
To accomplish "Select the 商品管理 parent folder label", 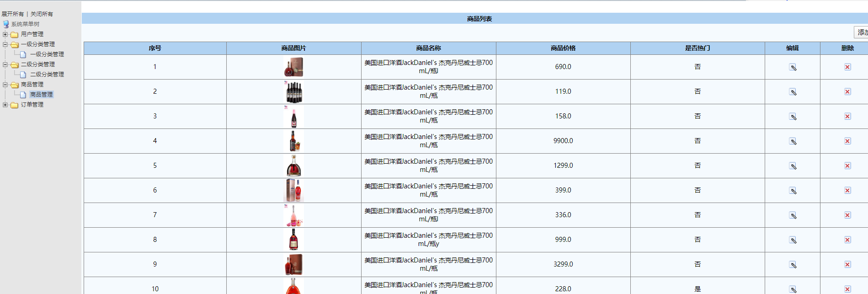I will (32, 85).
